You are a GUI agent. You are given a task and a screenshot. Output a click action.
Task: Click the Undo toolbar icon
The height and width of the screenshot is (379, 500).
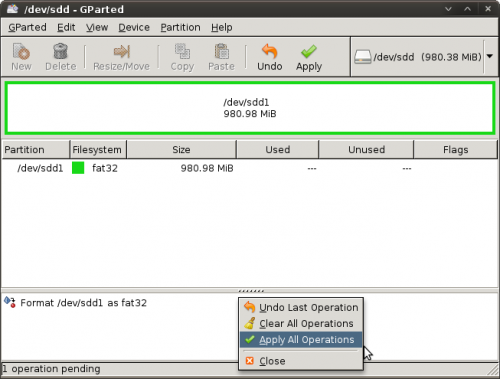coord(269,52)
